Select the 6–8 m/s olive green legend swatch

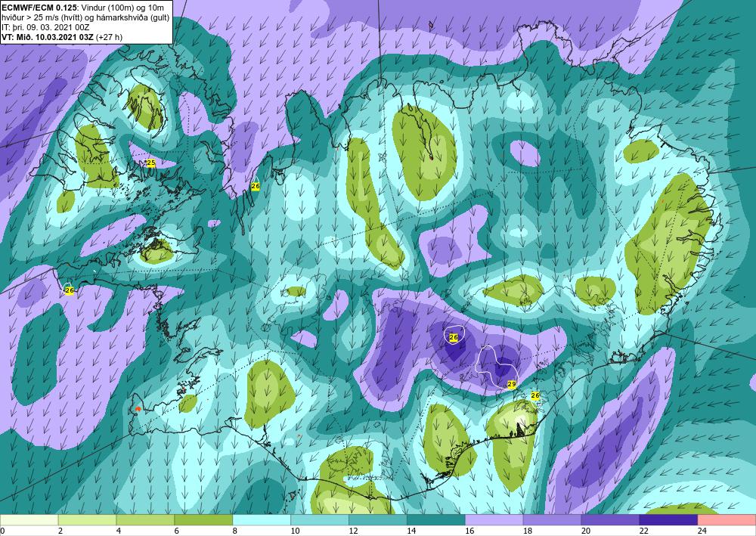point(203,520)
